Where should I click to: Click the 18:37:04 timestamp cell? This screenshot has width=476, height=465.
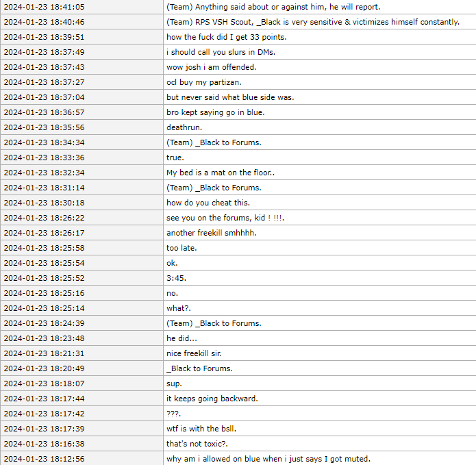pyautogui.click(x=45, y=97)
